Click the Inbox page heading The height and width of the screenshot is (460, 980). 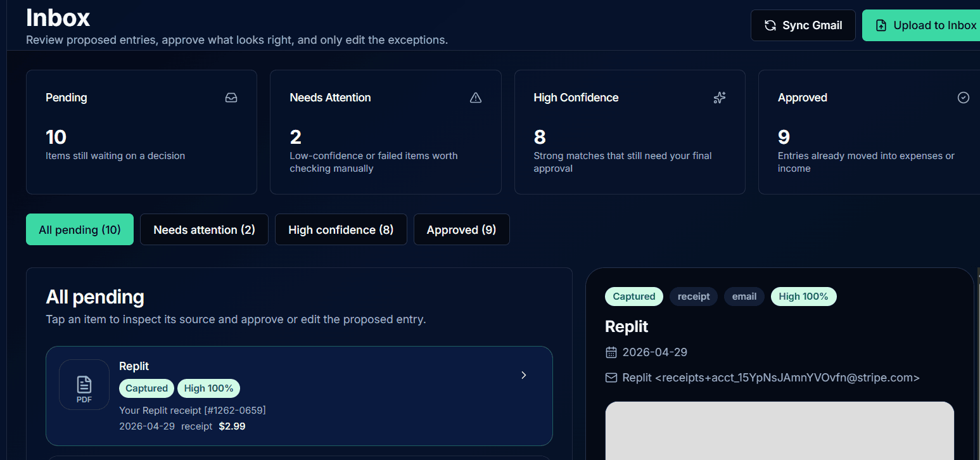point(58,18)
